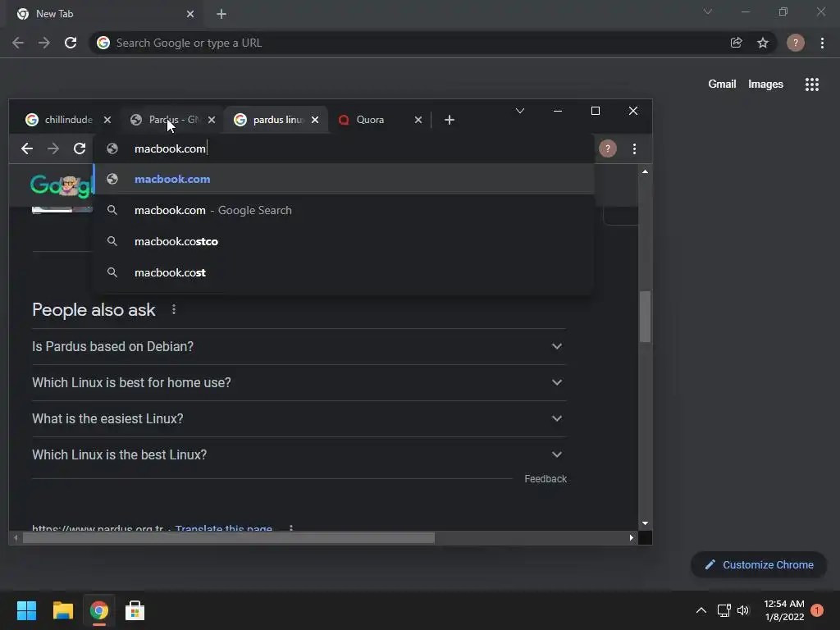Open the tab search chevron in the background window
This screenshot has height=630, width=840.
[708, 11]
